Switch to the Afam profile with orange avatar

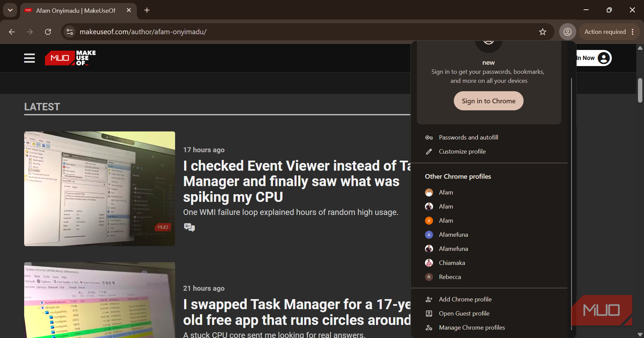(x=489, y=221)
